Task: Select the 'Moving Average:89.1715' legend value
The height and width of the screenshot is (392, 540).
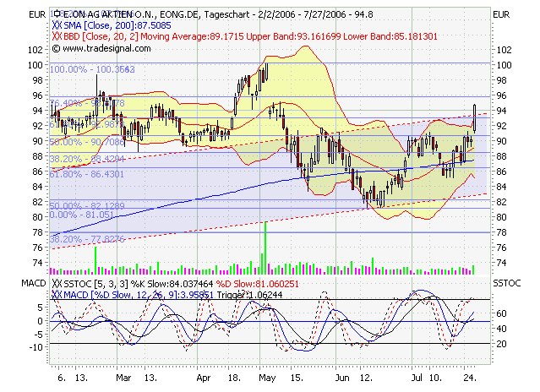Action: pyautogui.click(x=192, y=36)
